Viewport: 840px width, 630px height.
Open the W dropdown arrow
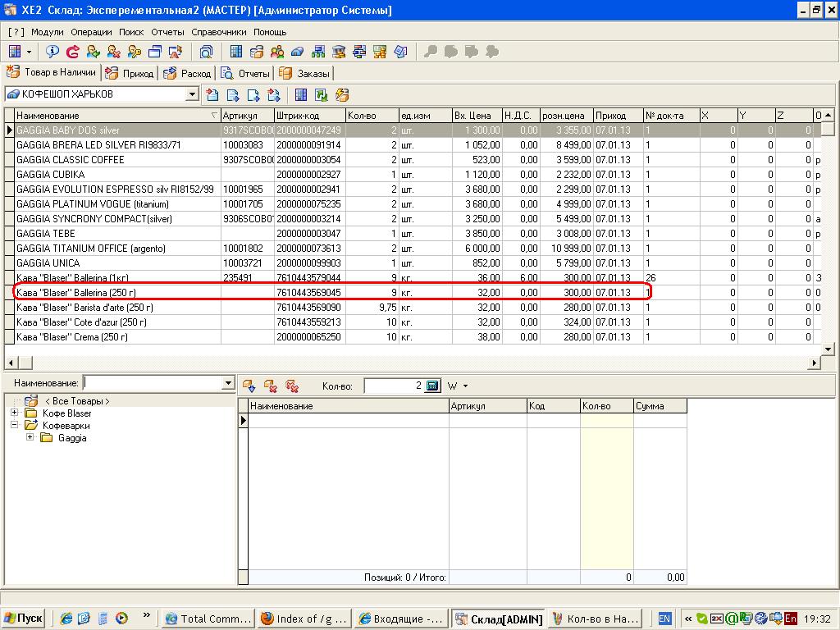pos(465,386)
